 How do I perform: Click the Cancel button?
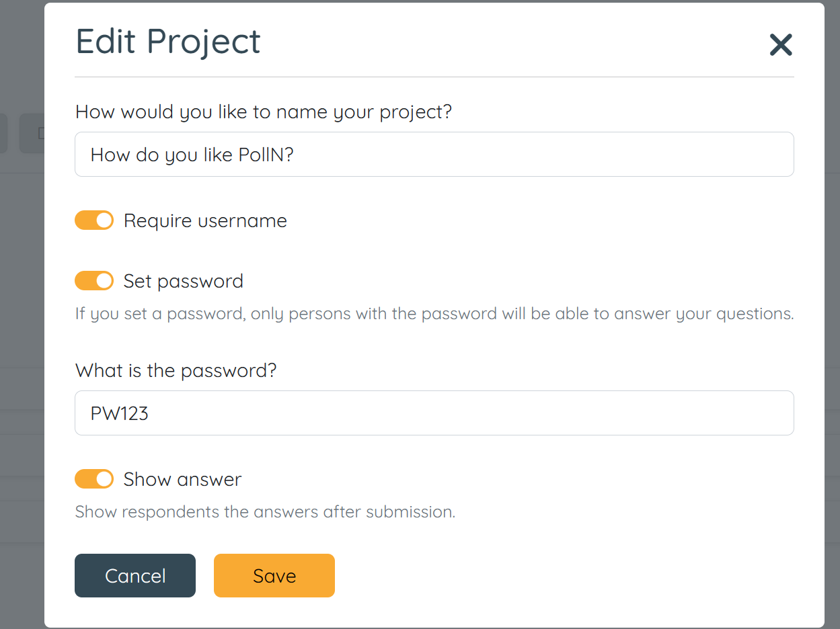click(x=135, y=575)
